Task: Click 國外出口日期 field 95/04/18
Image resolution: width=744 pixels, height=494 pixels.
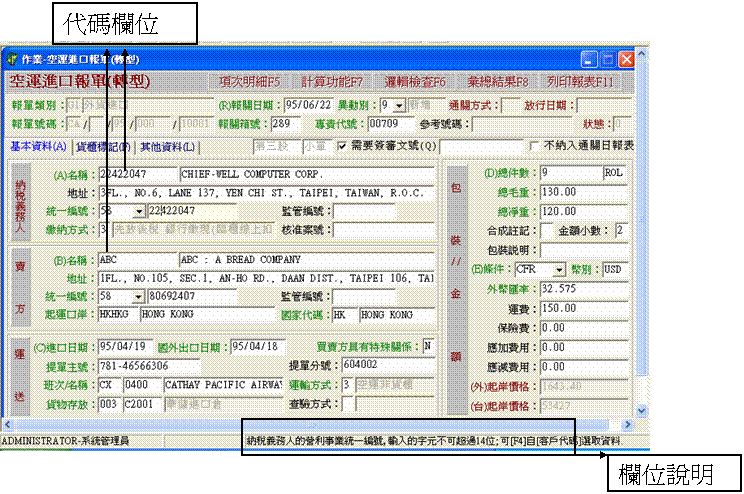Action: coord(258,346)
